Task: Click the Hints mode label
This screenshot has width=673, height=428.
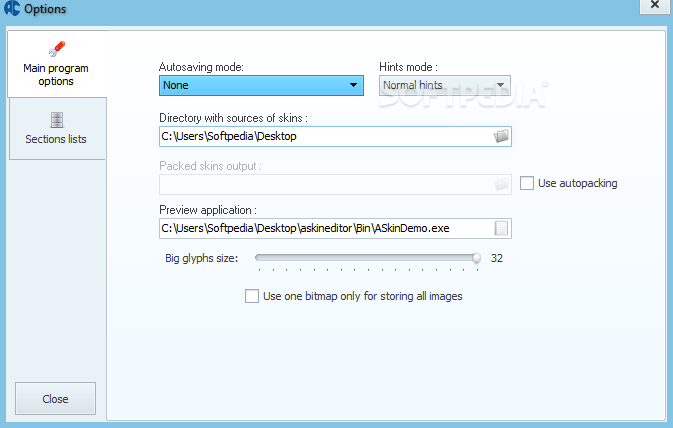Action: click(408, 67)
